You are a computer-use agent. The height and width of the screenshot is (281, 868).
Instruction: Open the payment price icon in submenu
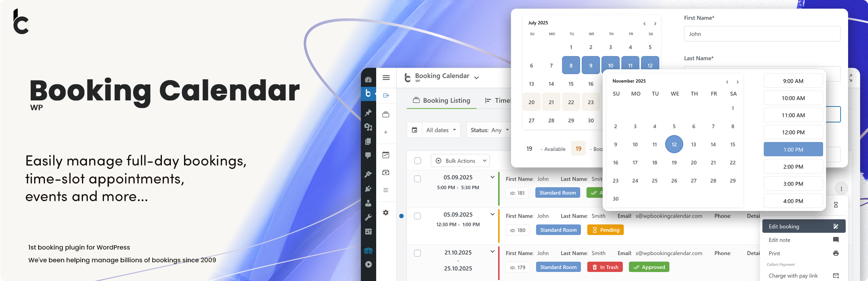pyautogui.click(x=386, y=172)
